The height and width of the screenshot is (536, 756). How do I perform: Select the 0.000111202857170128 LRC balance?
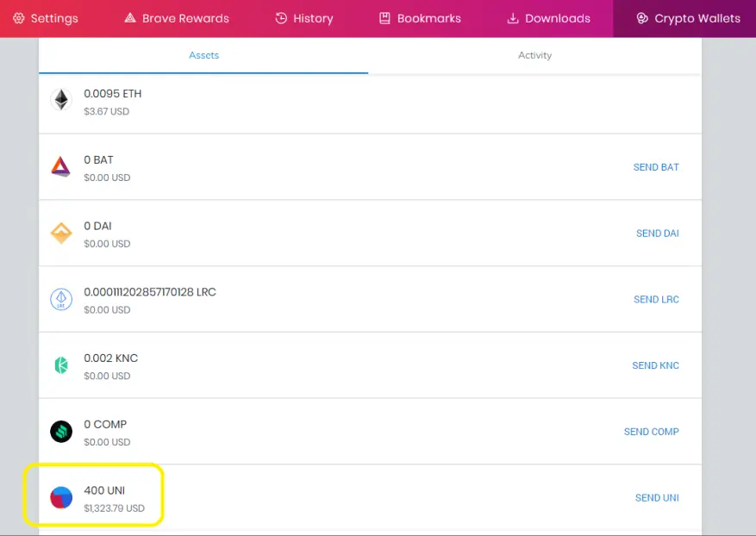(150, 291)
